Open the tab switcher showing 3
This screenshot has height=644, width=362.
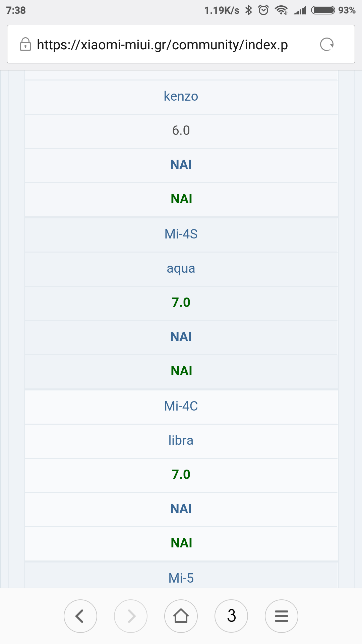[x=231, y=616]
